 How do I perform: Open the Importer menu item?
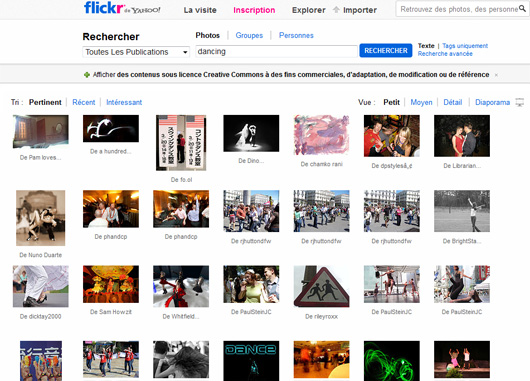click(x=360, y=10)
